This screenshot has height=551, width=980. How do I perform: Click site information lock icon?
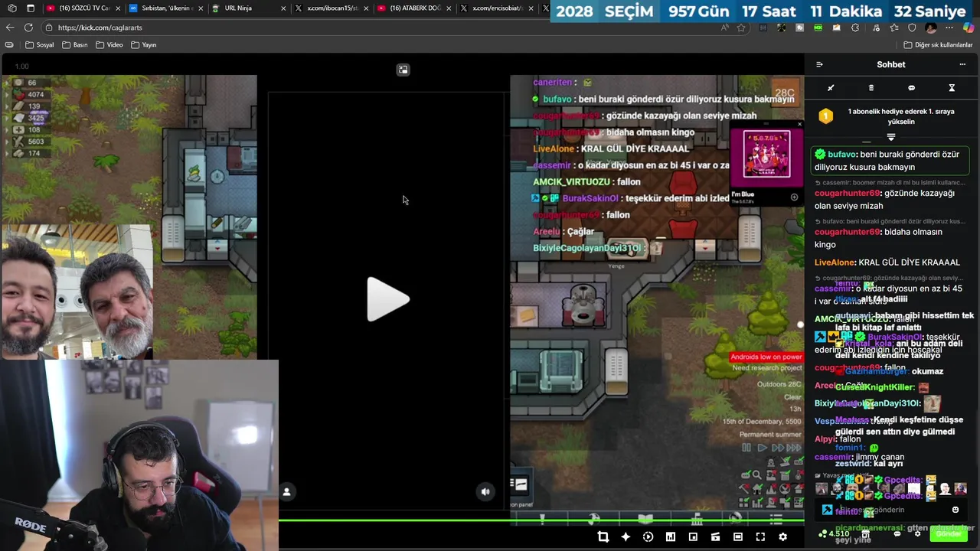49,28
